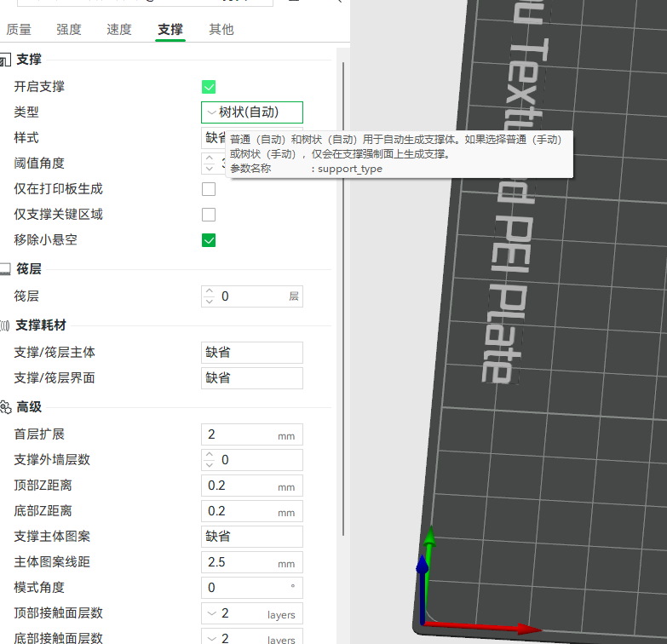Uncheck 移除小悬空 checkbox
Viewport: 667px width, 644px height.
coord(209,240)
